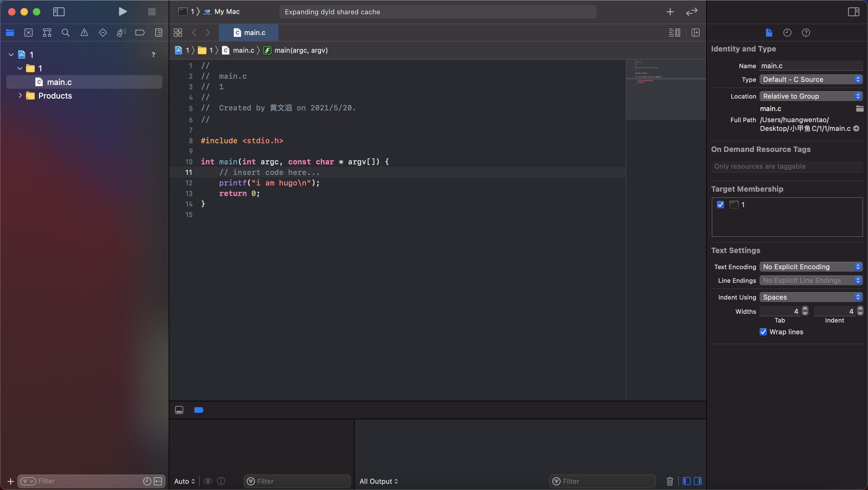The width and height of the screenshot is (868, 490).
Task: Toggle the console pane
Action: (x=698, y=481)
